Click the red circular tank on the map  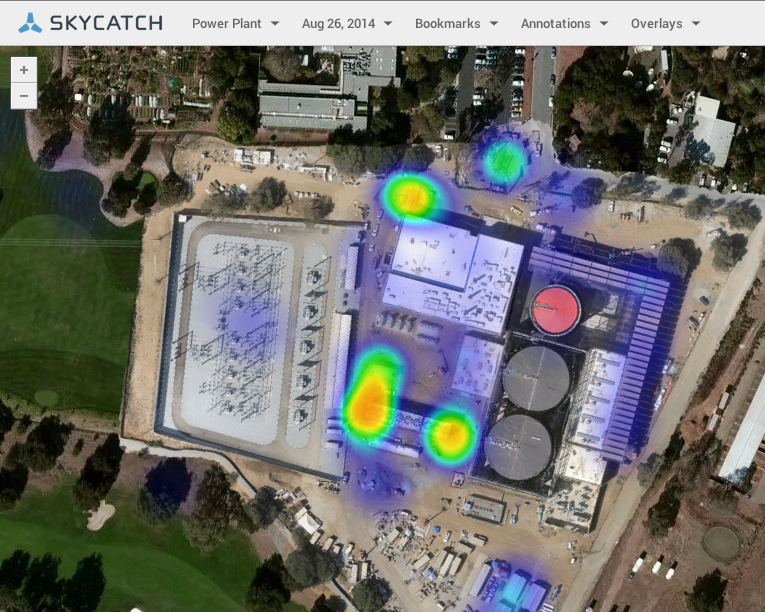pos(555,311)
